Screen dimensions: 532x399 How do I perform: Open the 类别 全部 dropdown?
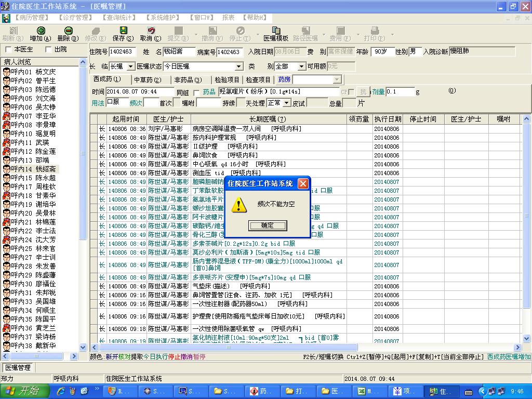pyautogui.click(x=301, y=66)
